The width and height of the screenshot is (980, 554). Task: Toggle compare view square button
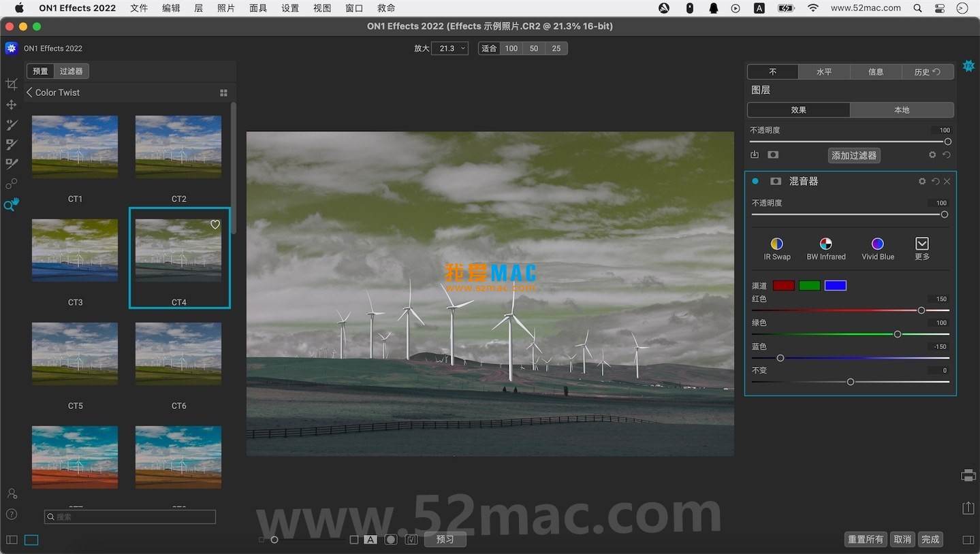[x=354, y=540]
